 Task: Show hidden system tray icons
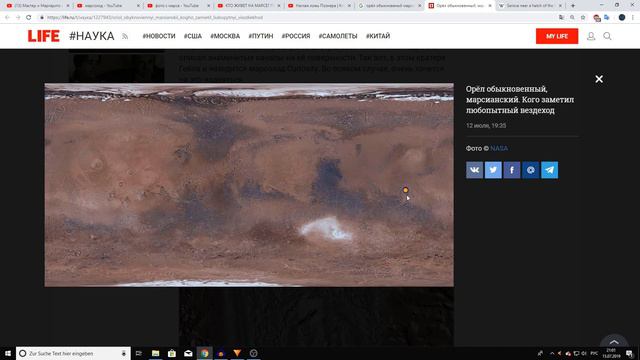click(552, 353)
